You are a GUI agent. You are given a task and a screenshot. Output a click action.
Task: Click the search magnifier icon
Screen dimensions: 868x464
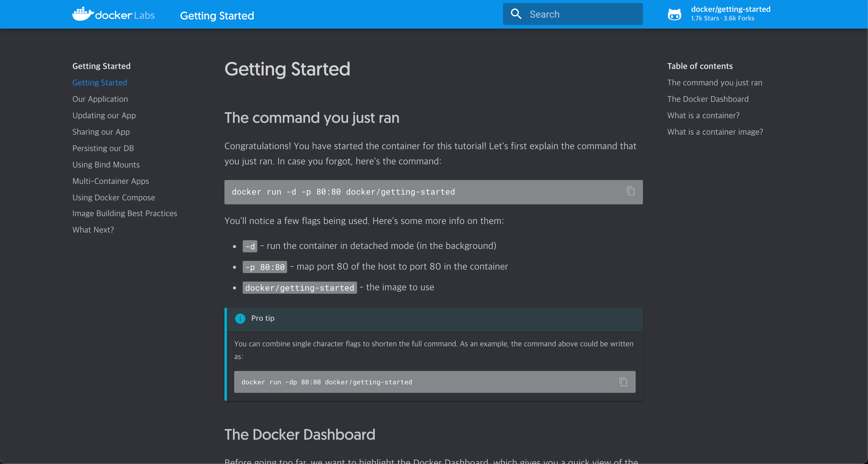(516, 14)
